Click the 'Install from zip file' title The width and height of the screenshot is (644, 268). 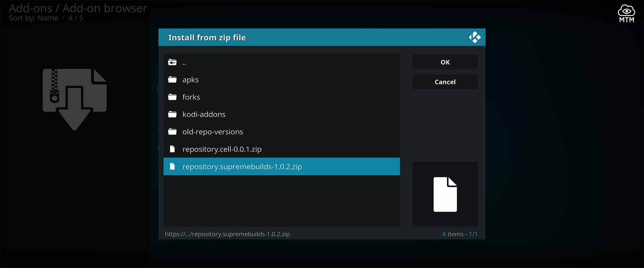pyautogui.click(x=207, y=38)
